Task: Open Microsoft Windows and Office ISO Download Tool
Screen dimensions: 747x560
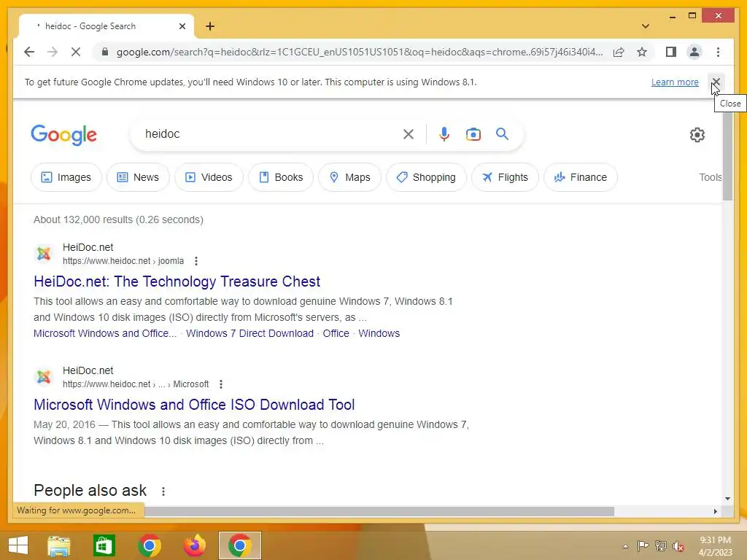Action: (x=194, y=405)
